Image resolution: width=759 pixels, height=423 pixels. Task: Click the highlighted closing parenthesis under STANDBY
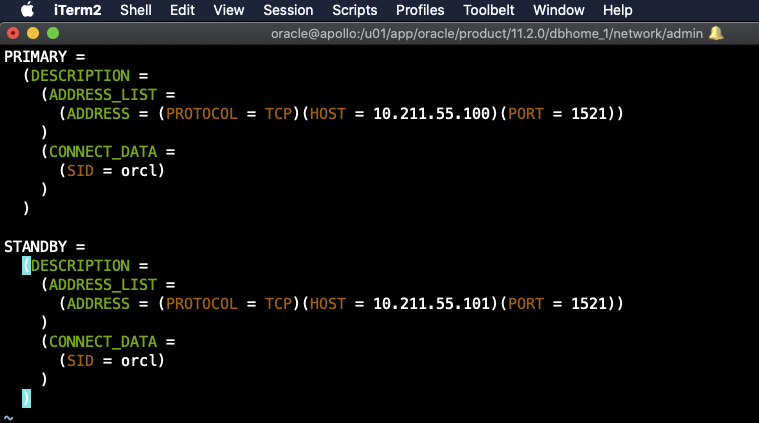[26, 398]
